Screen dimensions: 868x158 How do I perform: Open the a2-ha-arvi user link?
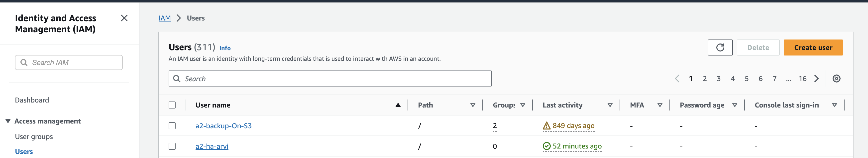(x=212, y=146)
